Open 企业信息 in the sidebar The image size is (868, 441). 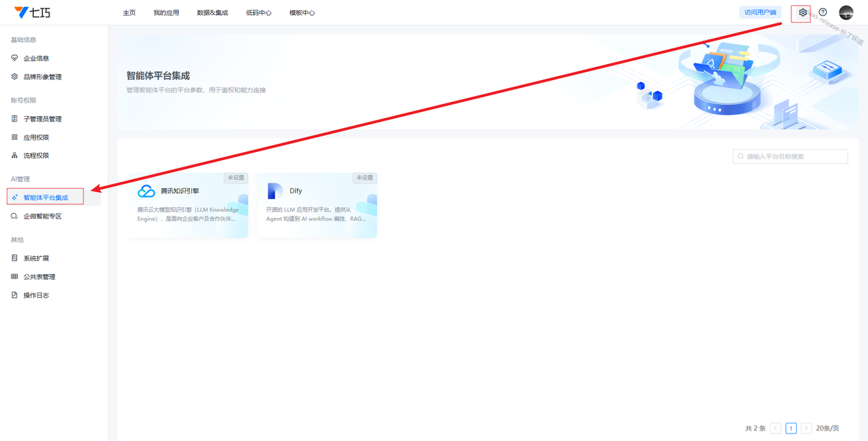click(36, 58)
